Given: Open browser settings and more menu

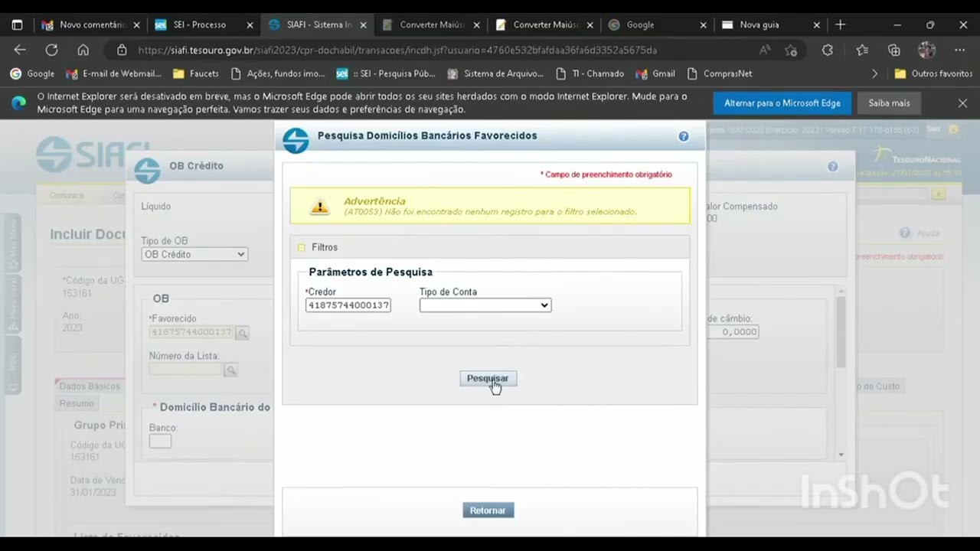Looking at the screenshot, I should point(961,50).
